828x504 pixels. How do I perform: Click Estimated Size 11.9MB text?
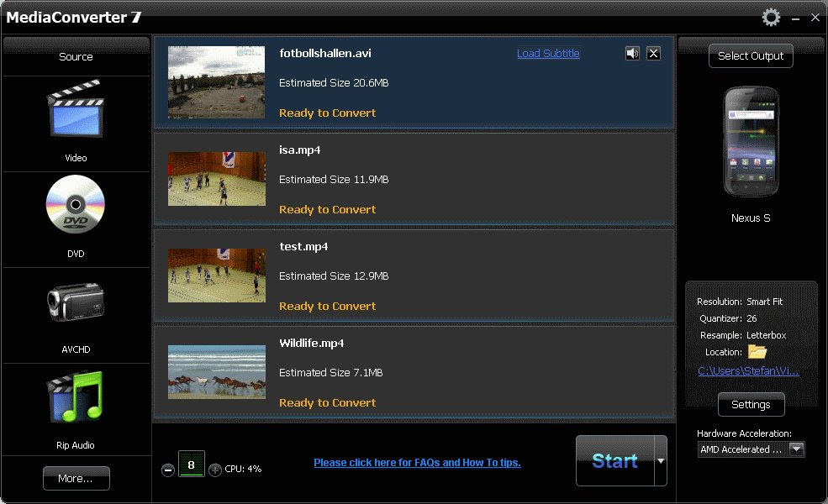[334, 180]
